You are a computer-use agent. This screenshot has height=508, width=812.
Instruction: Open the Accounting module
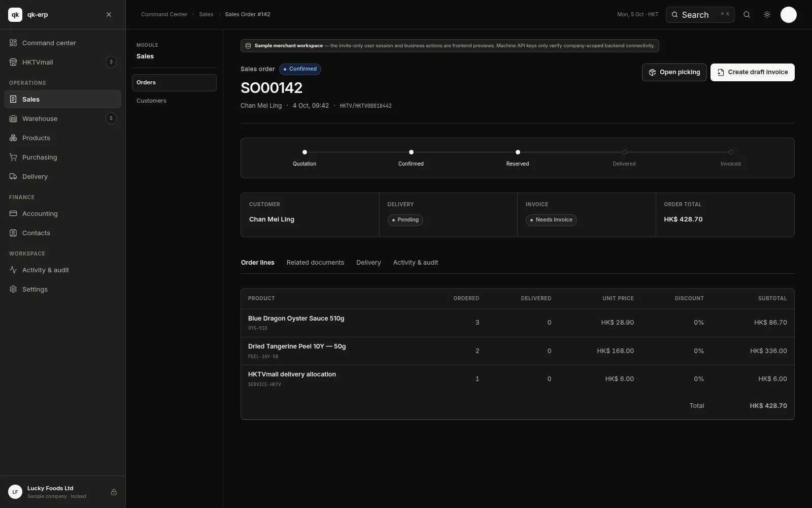coord(62,213)
